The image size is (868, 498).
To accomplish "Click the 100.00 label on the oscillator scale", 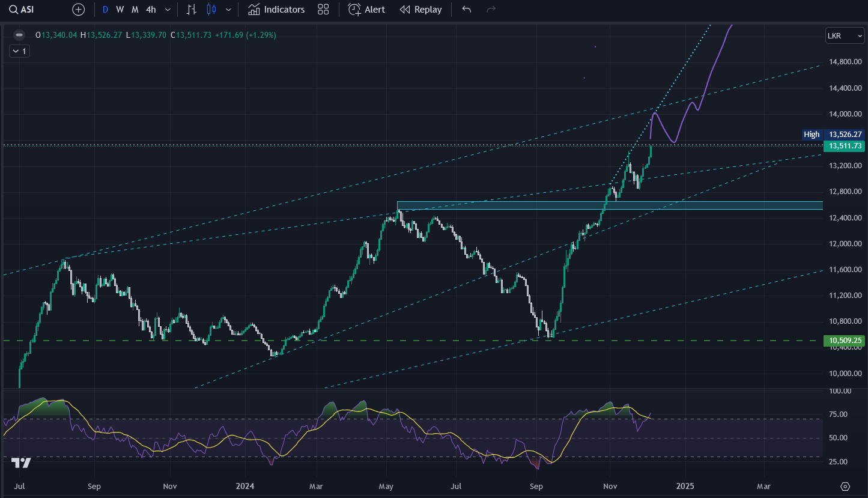I will point(840,391).
